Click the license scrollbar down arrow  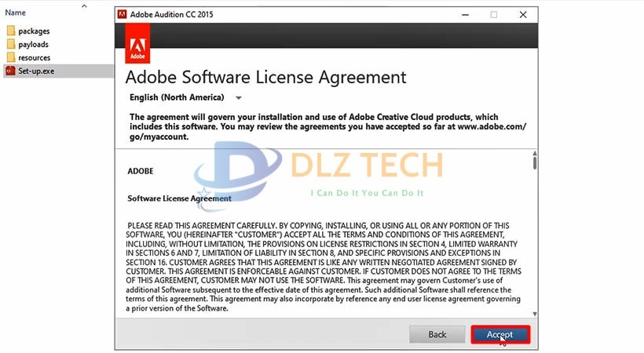534,313
